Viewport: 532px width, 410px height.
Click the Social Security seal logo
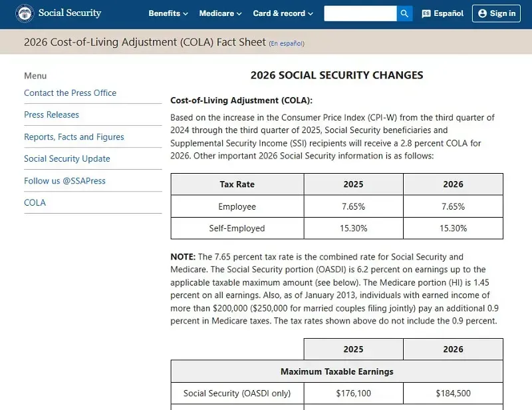(25, 13)
